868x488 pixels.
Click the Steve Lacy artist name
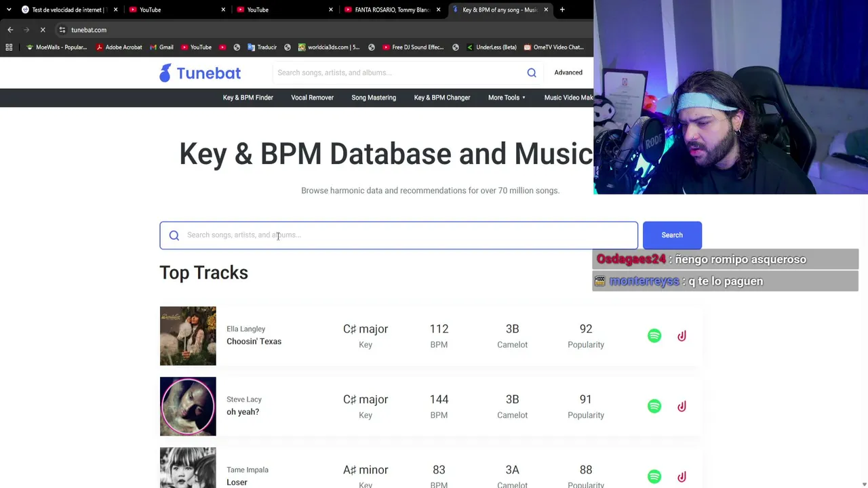click(244, 399)
